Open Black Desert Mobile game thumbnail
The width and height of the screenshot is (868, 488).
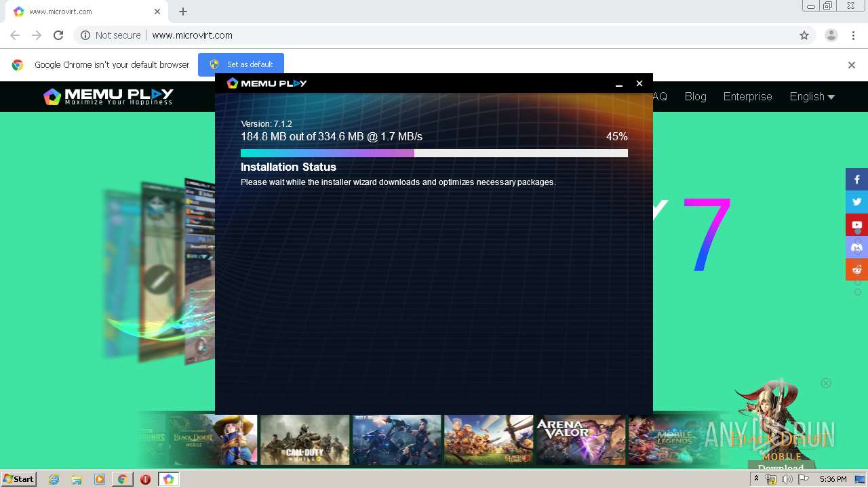212,440
